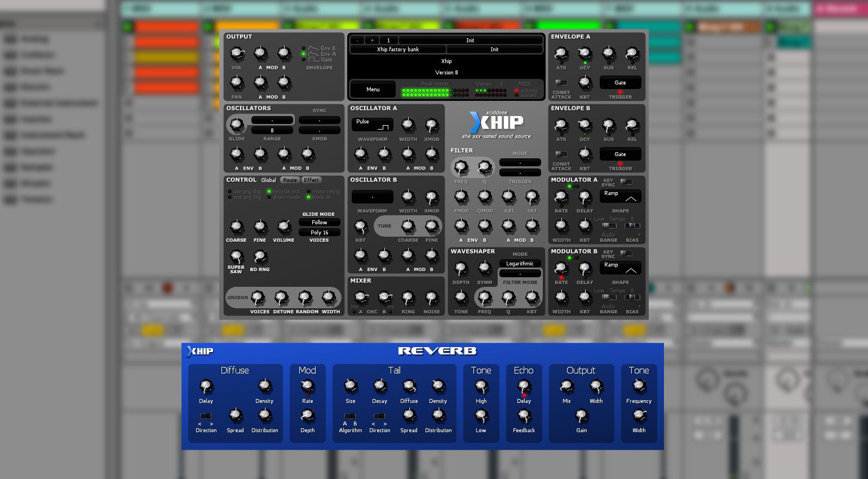
Task: Switch to the Effect control tab
Action: pos(311,180)
